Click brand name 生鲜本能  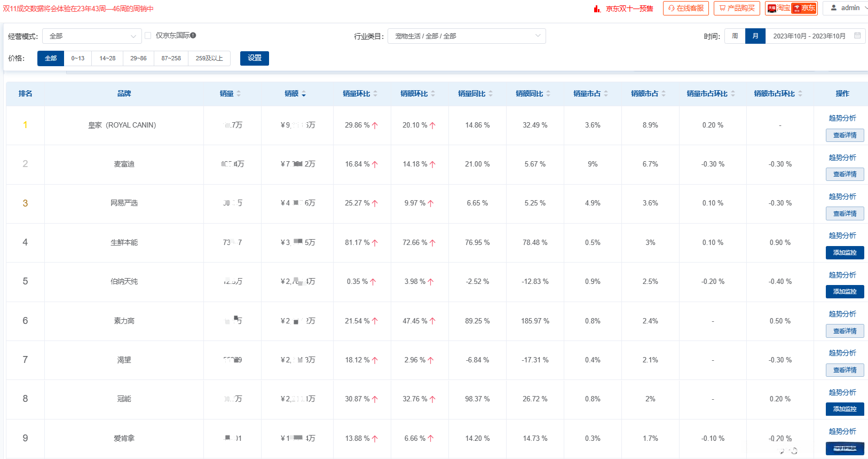(x=124, y=242)
